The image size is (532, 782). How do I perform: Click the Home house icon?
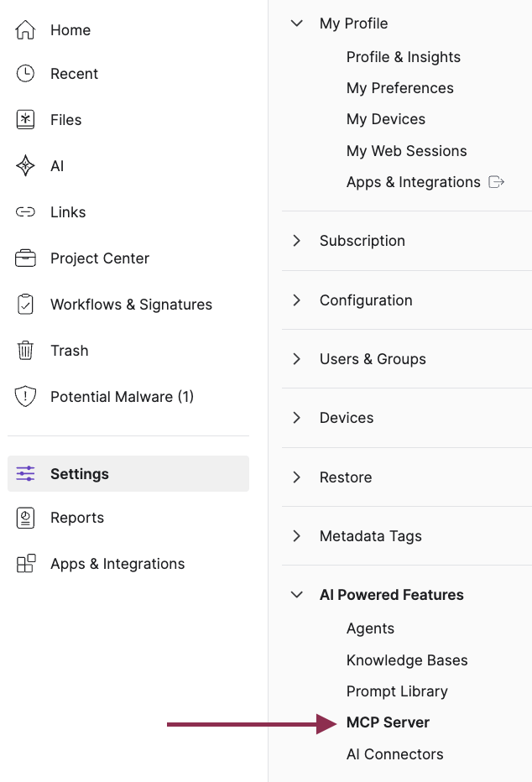25,30
